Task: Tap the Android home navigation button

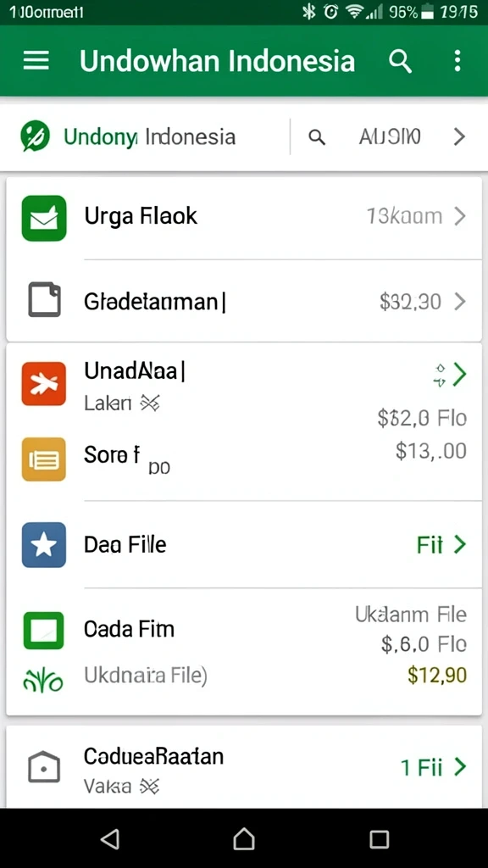Action: 244,839
